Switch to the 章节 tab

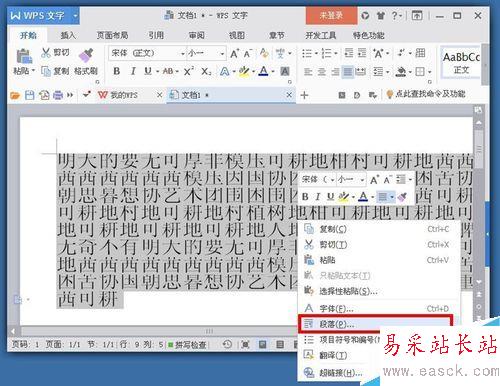coord(277,35)
